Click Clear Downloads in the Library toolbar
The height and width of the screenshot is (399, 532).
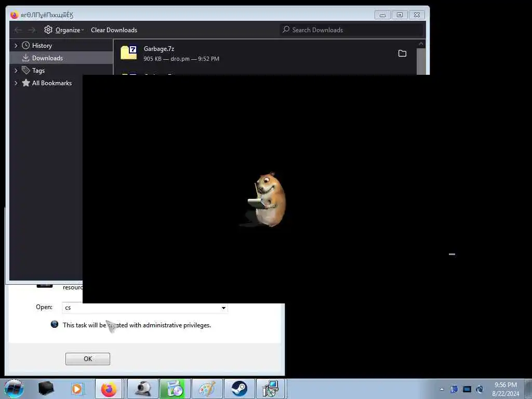click(114, 30)
